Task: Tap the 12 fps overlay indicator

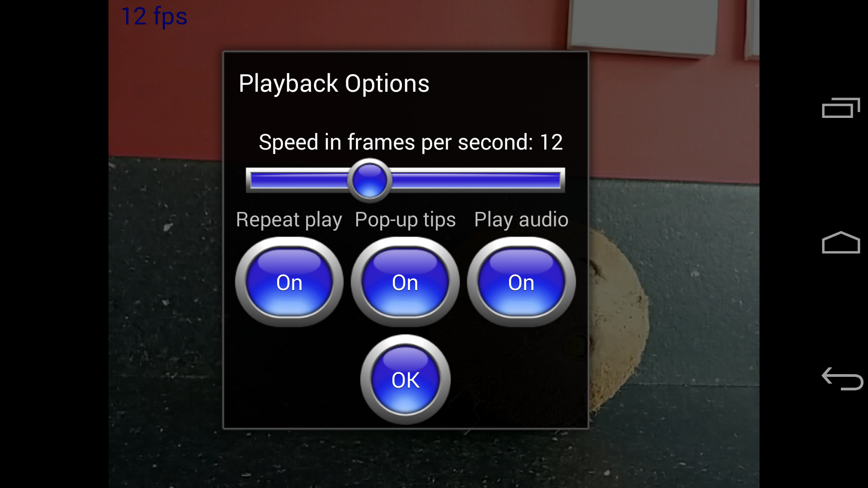Action: (154, 17)
